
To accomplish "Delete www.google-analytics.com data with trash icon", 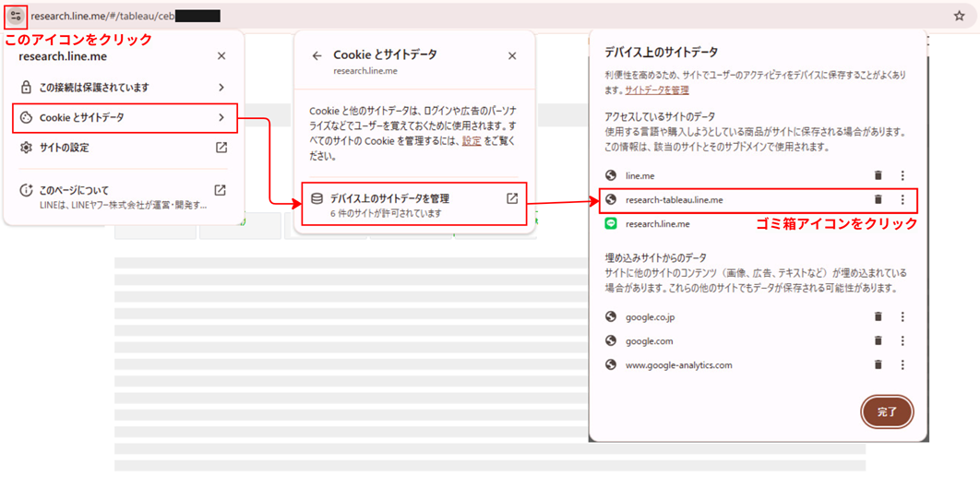I will pyautogui.click(x=878, y=364).
